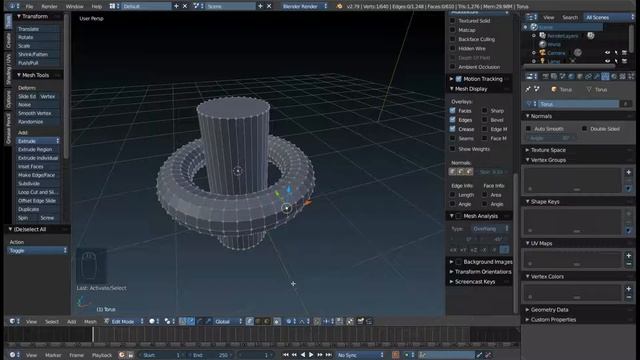Open the Toggle action dropdown
640x360 pixels.
(x=37, y=250)
